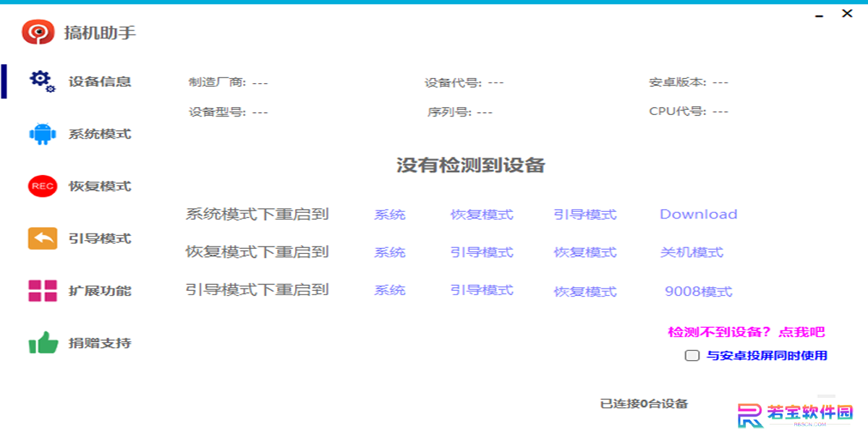868x434 pixels.
Task: Go to the 引导模式 sidebar tab
Action: click(x=100, y=238)
